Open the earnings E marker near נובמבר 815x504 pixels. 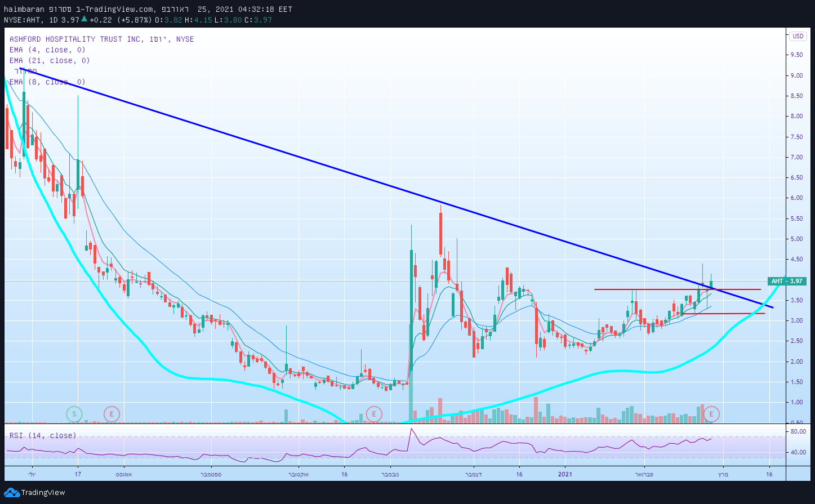(x=373, y=414)
